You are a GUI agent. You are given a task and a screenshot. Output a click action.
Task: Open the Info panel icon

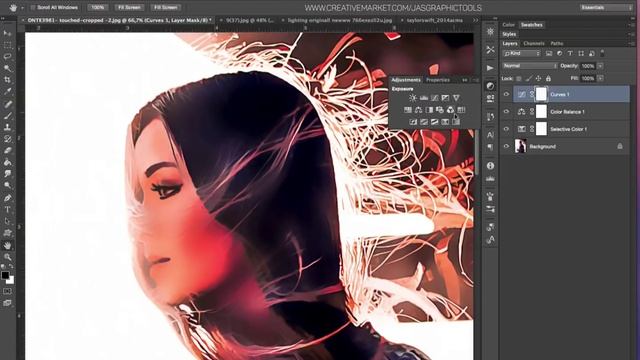[490, 166]
